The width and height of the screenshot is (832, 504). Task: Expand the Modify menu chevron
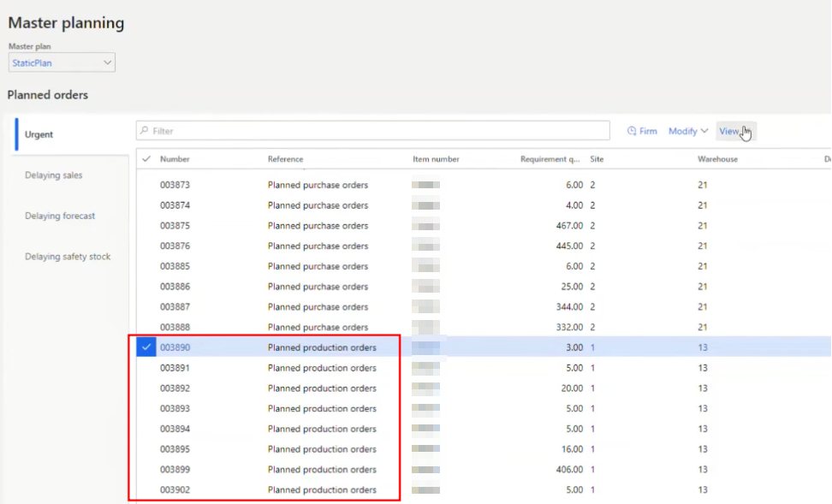[x=704, y=131]
